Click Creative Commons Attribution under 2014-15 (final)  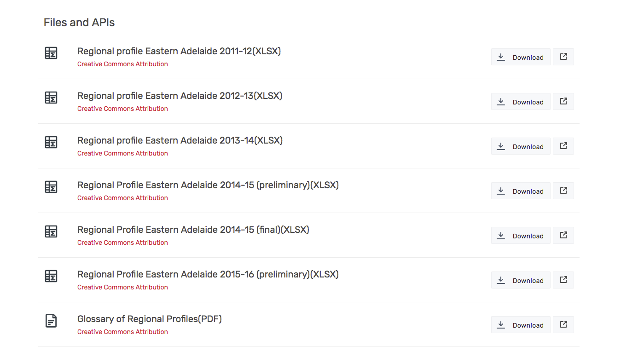tap(122, 243)
